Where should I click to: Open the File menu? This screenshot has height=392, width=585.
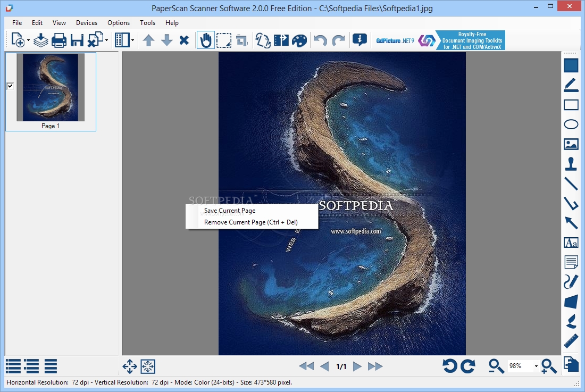[x=17, y=23]
